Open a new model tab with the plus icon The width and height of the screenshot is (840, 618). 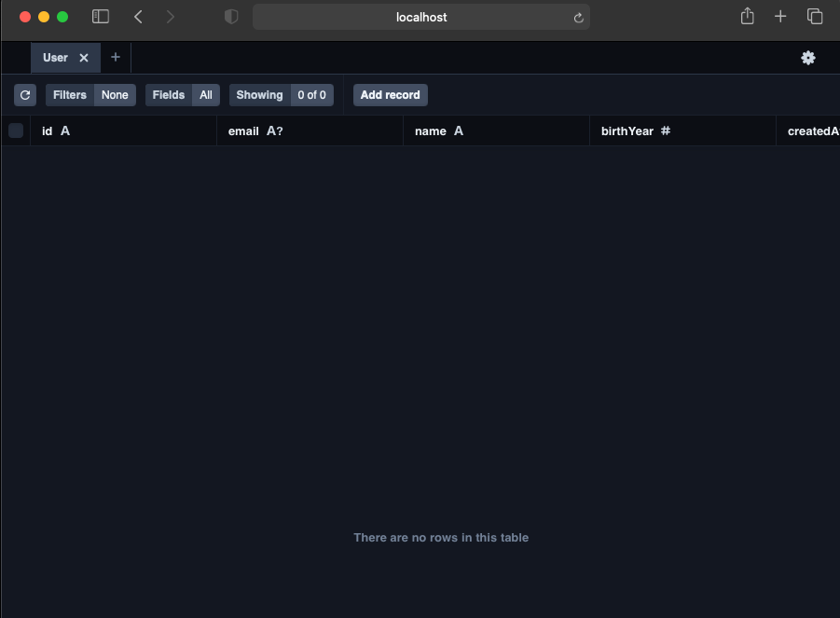(115, 57)
